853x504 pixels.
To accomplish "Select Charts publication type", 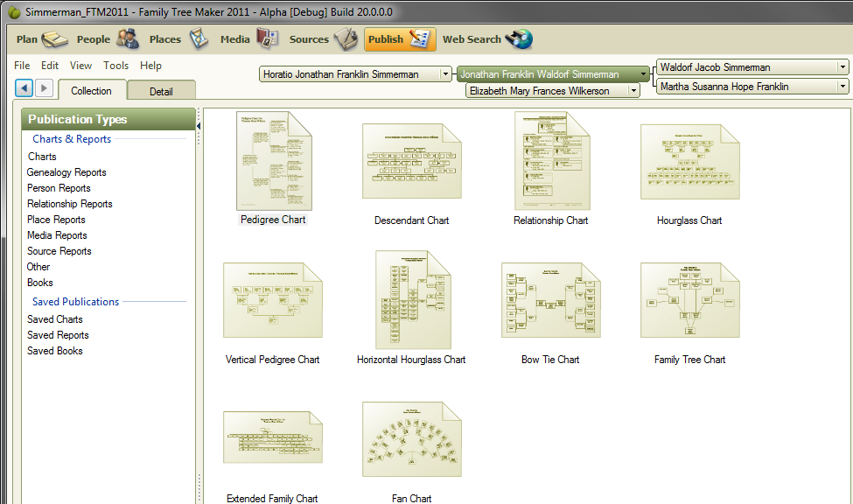I will tap(42, 157).
